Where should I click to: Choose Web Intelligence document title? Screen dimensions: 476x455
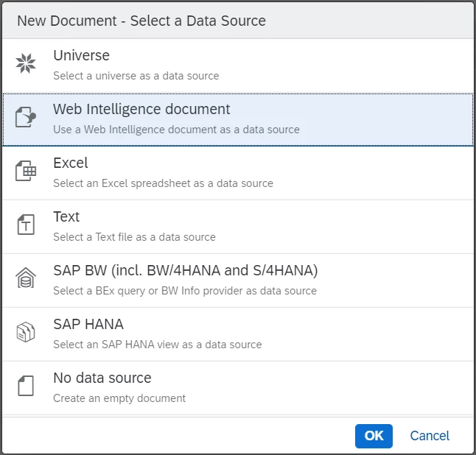(141, 109)
